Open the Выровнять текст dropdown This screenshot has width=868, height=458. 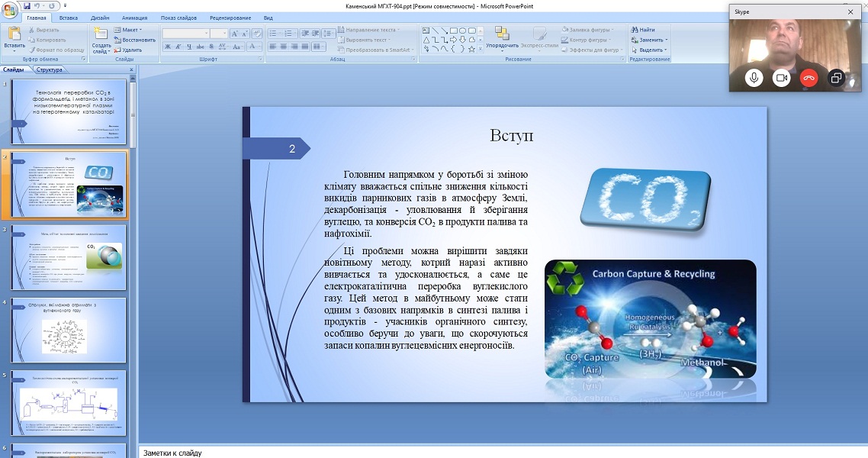pos(365,40)
